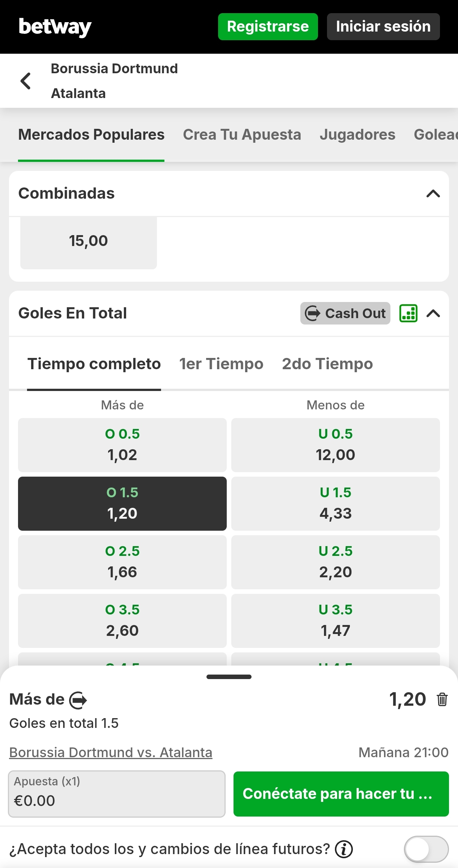Open Borussia Dortmund vs. Atalanta link
458x868 pixels.
111,752
